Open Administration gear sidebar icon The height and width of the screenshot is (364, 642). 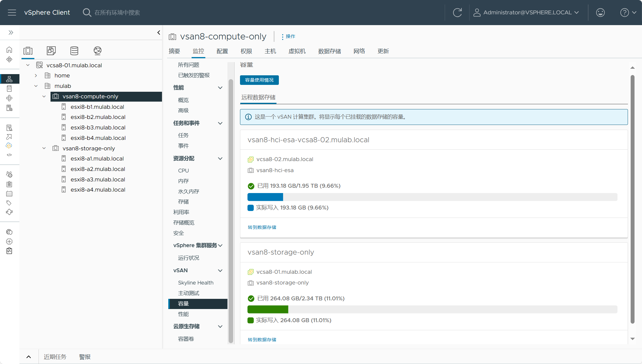click(9, 175)
